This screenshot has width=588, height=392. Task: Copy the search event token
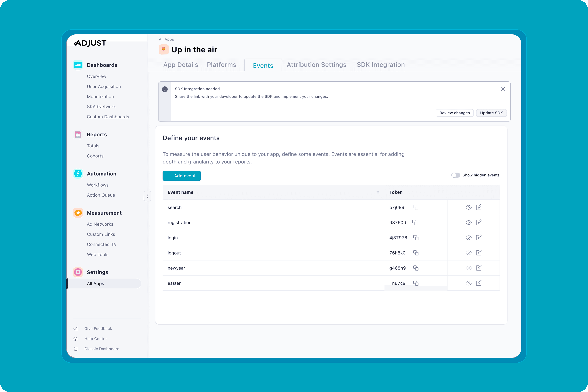[416, 207]
